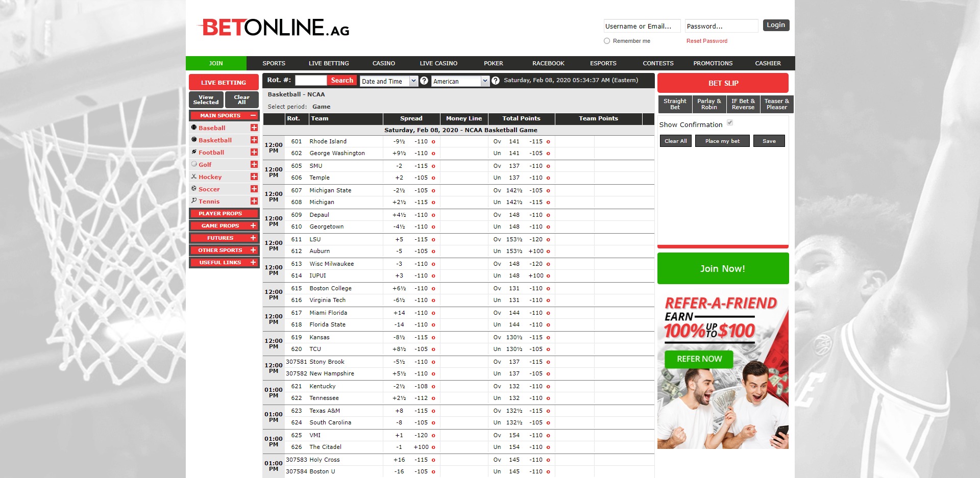Click the Football sport icon
Image resolution: width=980 pixels, height=478 pixels.
coord(194,152)
